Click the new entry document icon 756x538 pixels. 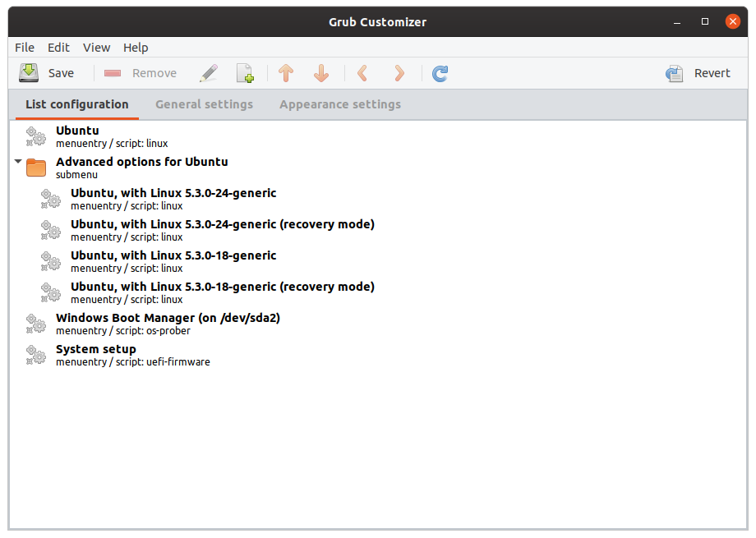pos(245,73)
